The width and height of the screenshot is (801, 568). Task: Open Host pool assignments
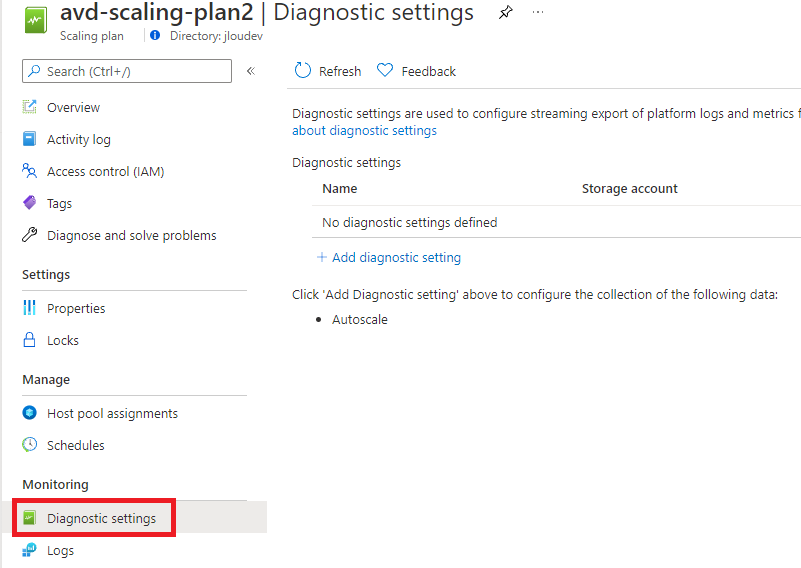(x=112, y=413)
